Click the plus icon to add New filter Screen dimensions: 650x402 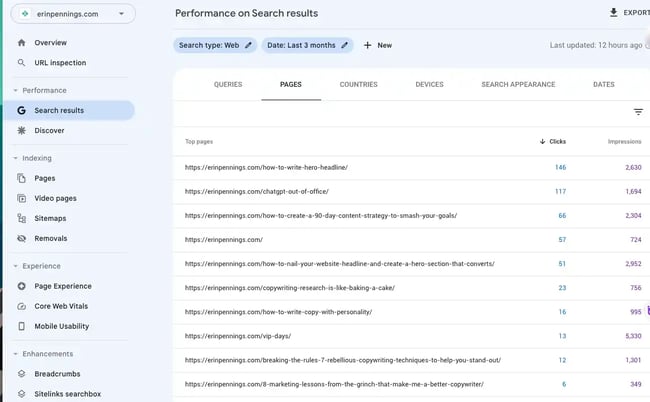(x=367, y=45)
